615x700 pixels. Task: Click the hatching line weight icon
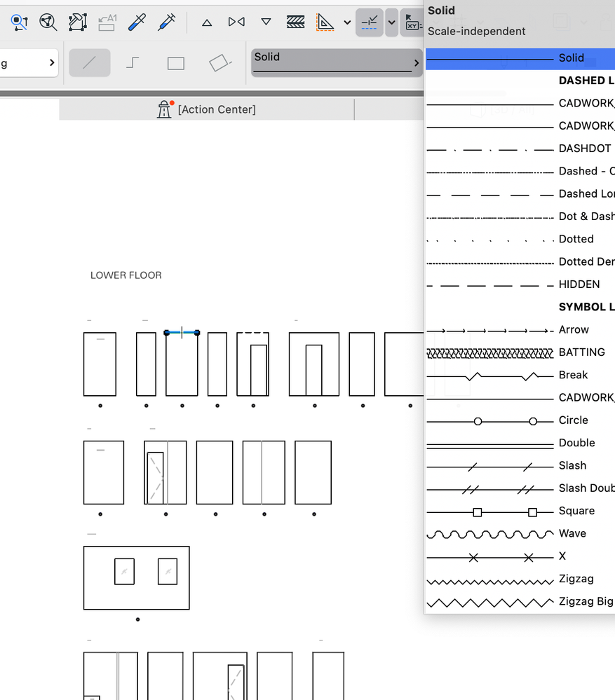tap(295, 22)
